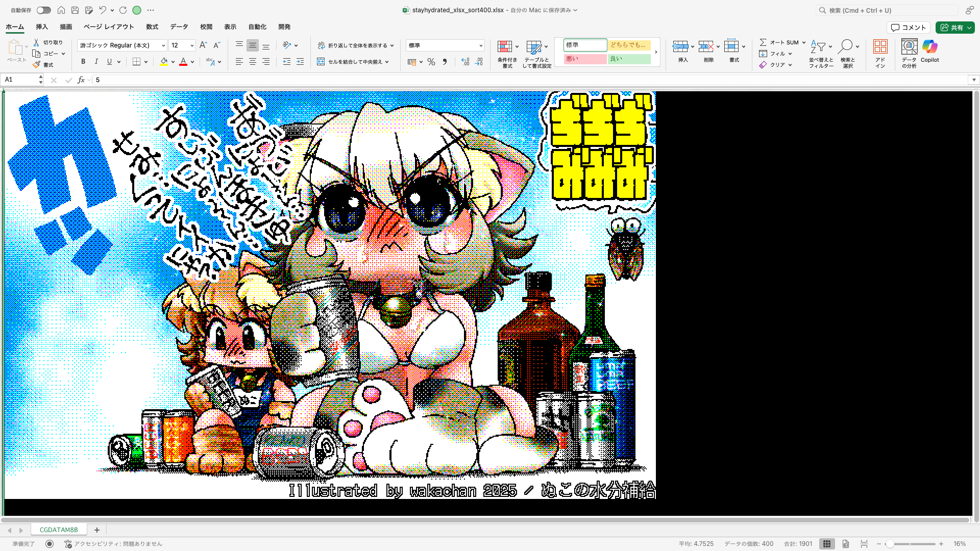980x551 pixels.
Task: Apply the 良い cell style
Action: (x=629, y=59)
